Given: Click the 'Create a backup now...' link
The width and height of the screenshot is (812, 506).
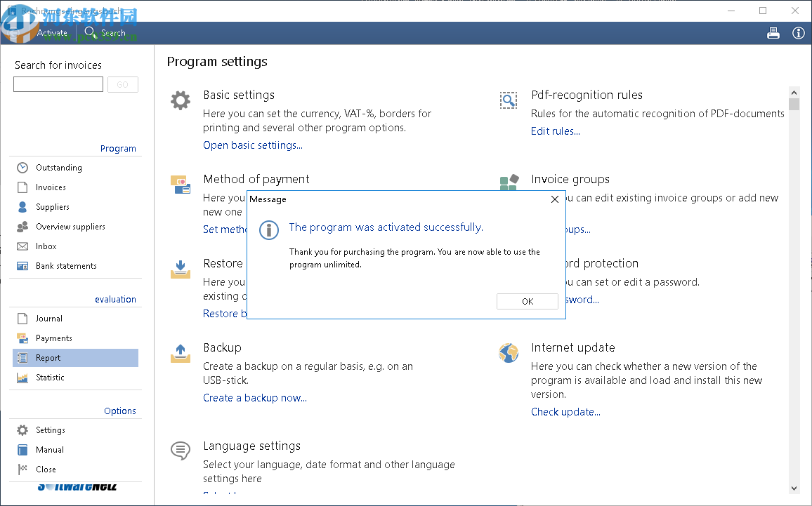Looking at the screenshot, I should tap(255, 398).
